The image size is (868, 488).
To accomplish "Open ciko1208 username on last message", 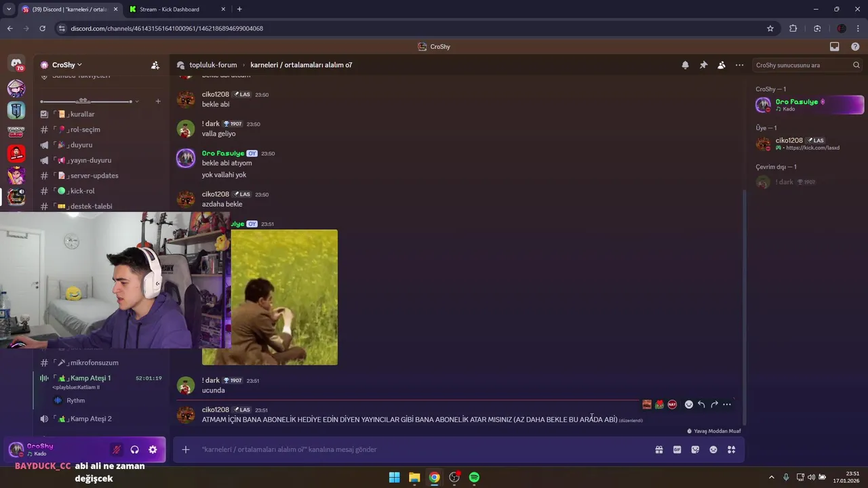I will (x=216, y=410).
